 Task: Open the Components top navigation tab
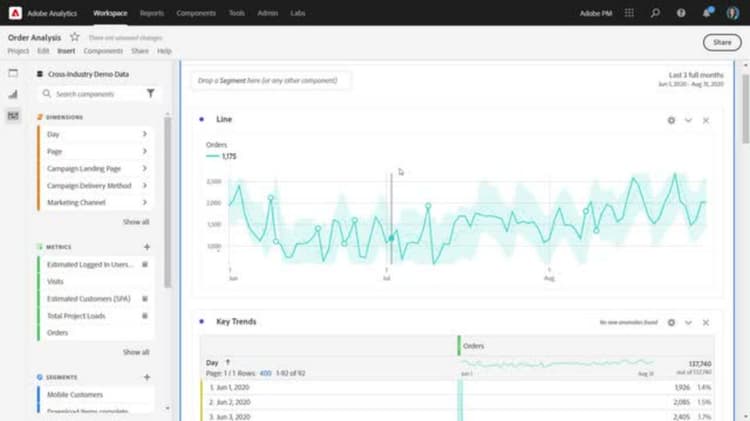[196, 13]
